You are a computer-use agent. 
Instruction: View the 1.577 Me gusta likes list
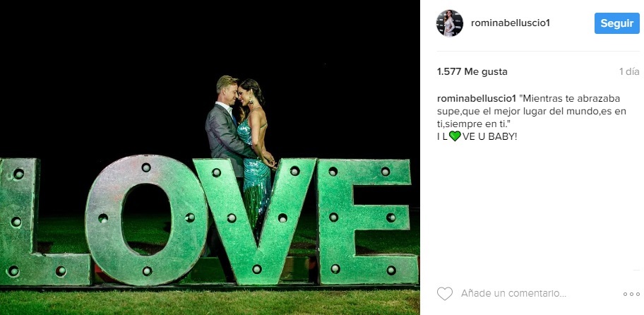pyautogui.click(x=472, y=71)
